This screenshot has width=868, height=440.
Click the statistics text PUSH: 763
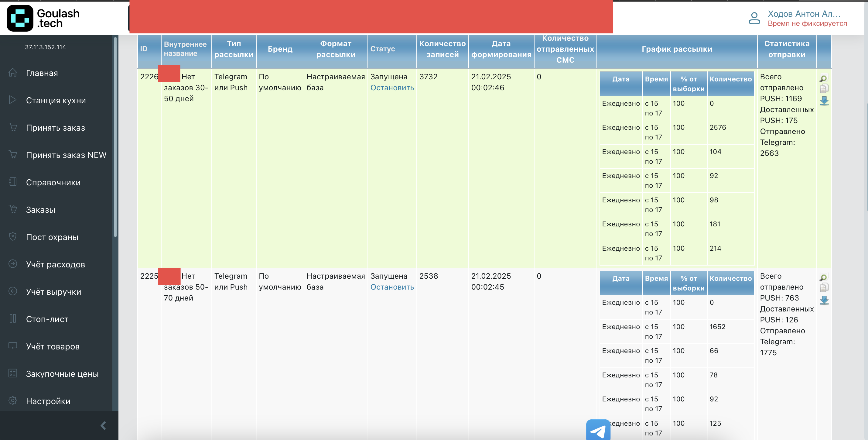coord(779,298)
